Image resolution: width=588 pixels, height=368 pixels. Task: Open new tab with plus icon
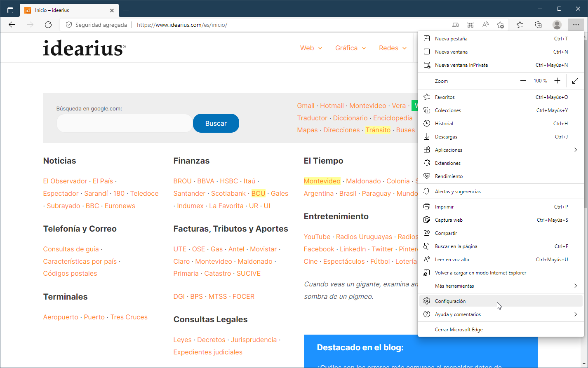(126, 10)
